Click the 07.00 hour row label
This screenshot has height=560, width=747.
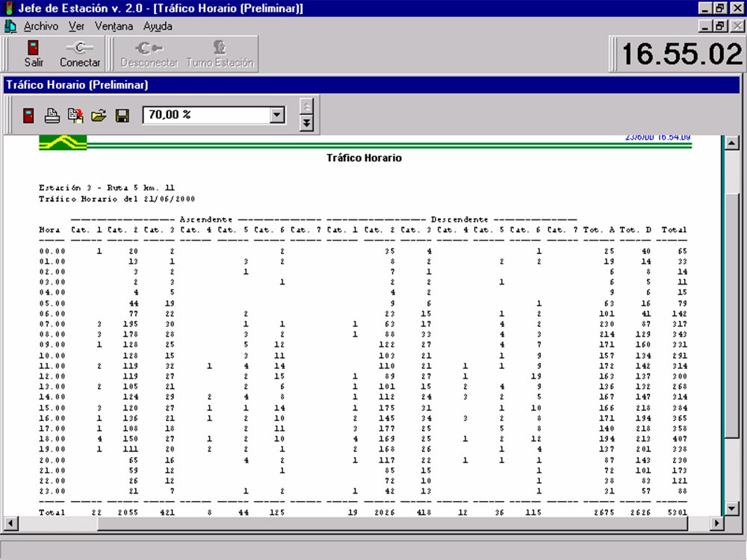[52, 324]
